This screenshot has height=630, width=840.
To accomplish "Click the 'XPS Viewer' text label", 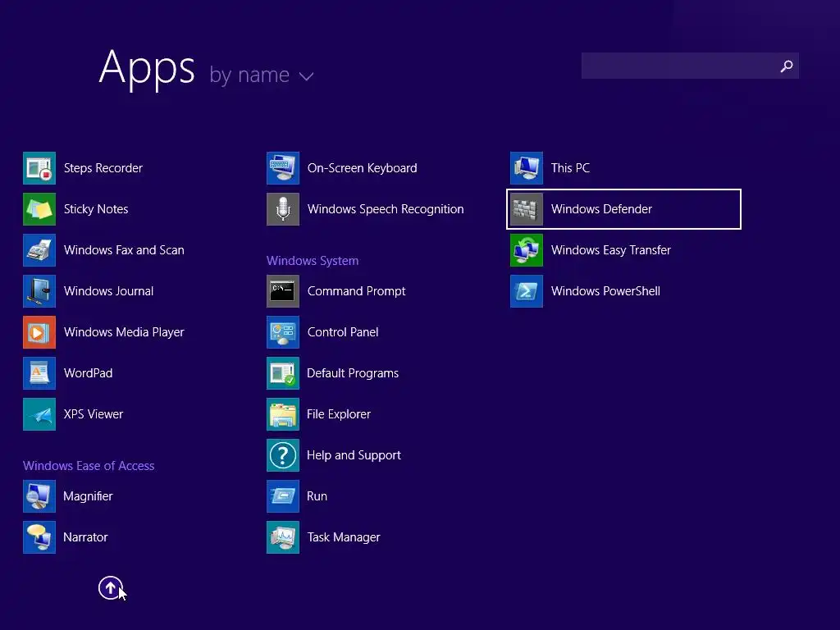I will 94,414.
